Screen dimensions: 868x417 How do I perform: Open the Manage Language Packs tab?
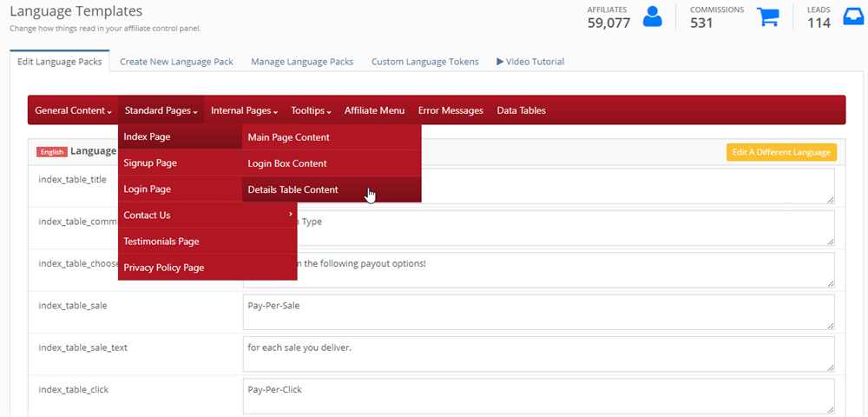coord(302,62)
